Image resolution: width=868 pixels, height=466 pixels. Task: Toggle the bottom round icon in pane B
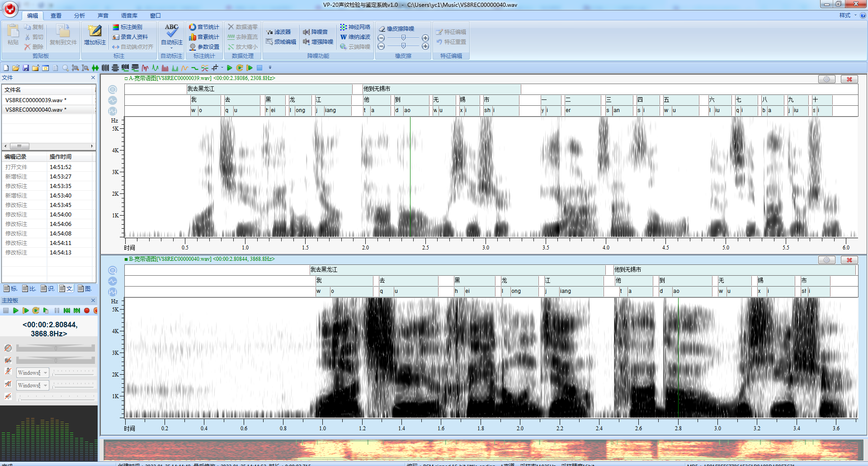(x=113, y=292)
